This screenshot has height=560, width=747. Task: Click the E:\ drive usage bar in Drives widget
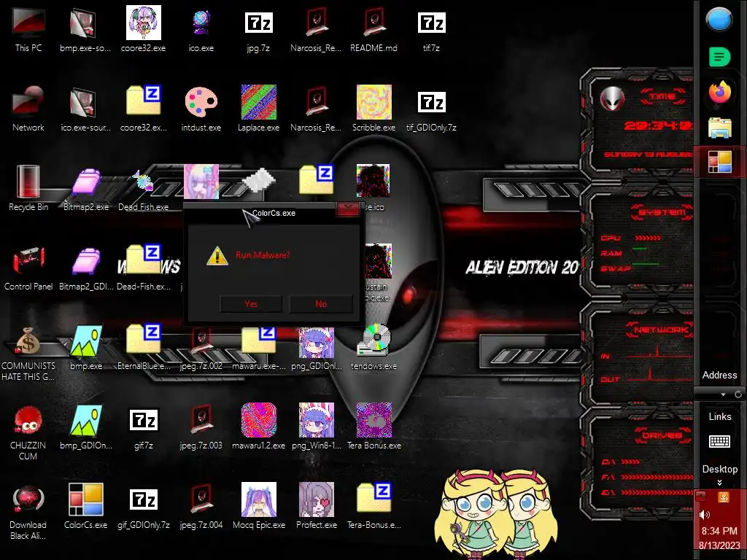[x=657, y=493]
